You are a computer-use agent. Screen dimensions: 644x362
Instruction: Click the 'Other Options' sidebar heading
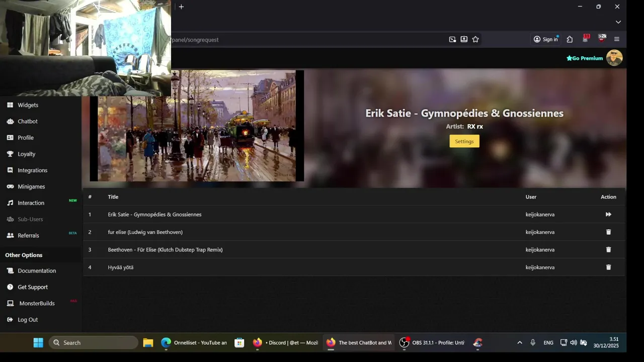24,255
